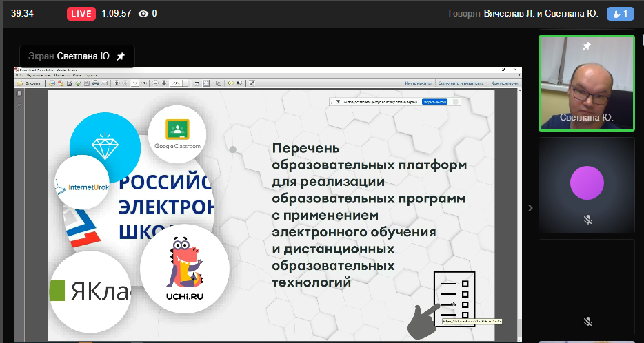The image size is (644, 343).
Task: Click the blue diamond logo circle
Action: point(105,145)
